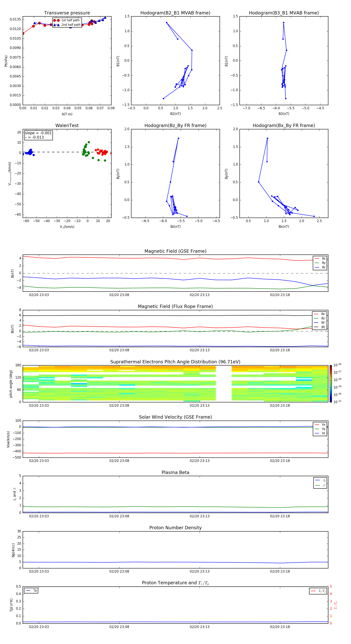Screen dimensions: 351x644
Task: Click the "2nd half path" legend entry
Action: 67,25
